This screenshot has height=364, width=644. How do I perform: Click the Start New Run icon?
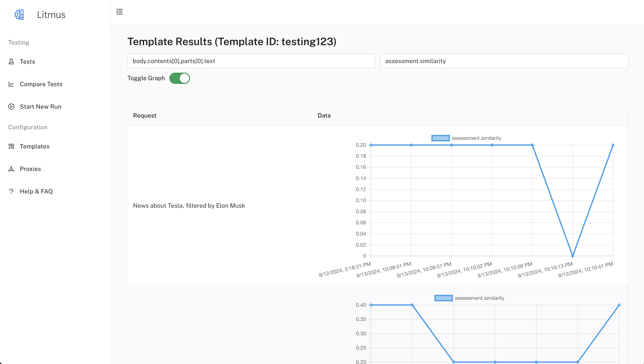[x=11, y=106]
